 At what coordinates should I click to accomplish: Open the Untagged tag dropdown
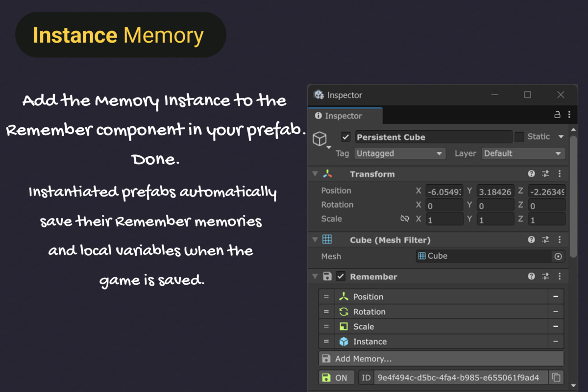(x=400, y=153)
